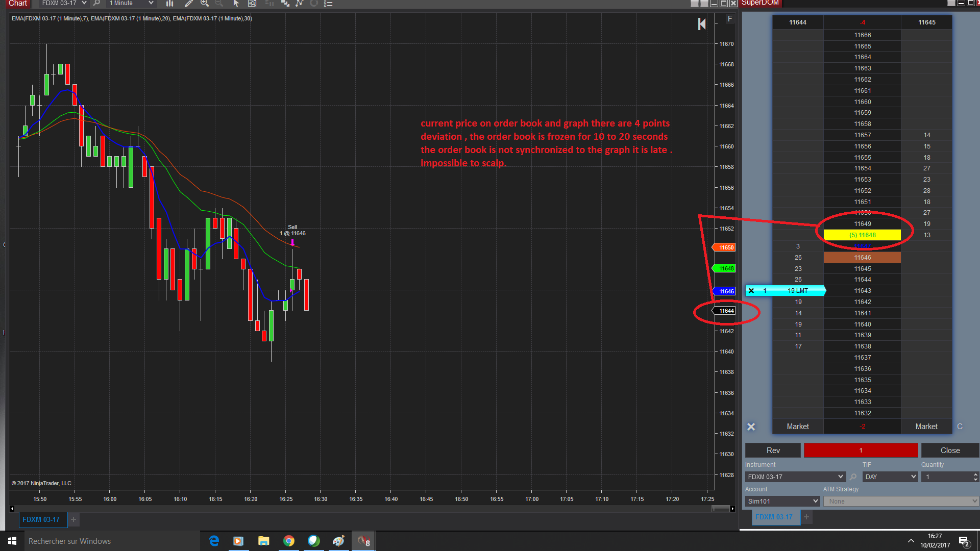Viewport: 980px width, 551px height.
Task: Click the chart horizontal scrollbar thumb
Action: (720, 509)
